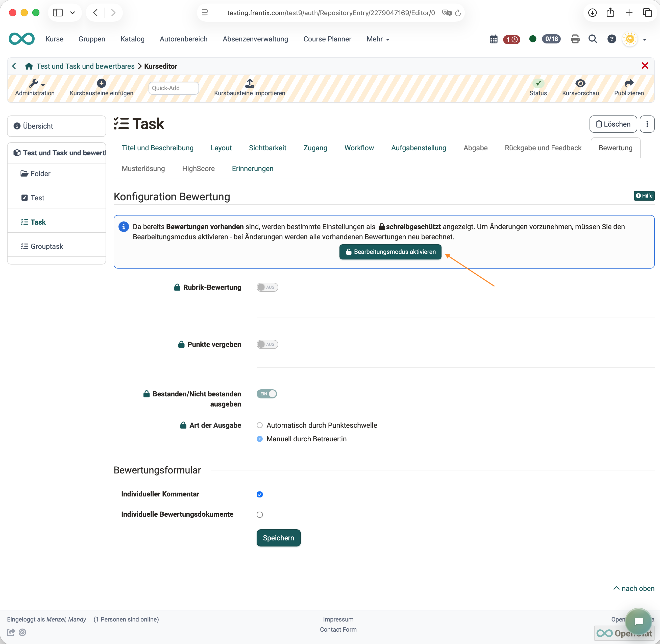Open new Safari tab with plus
660x644 pixels.
click(x=629, y=13)
